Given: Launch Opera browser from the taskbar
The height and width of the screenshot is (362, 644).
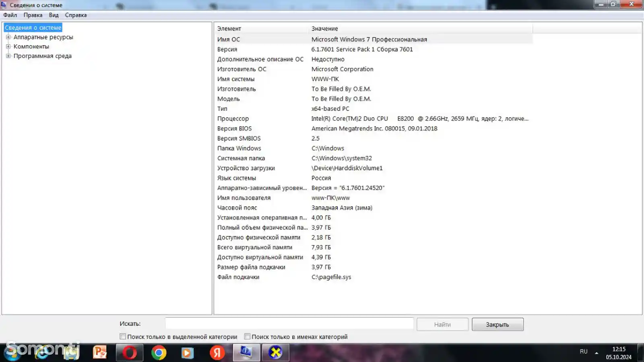Looking at the screenshot, I should tap(130, 353).
